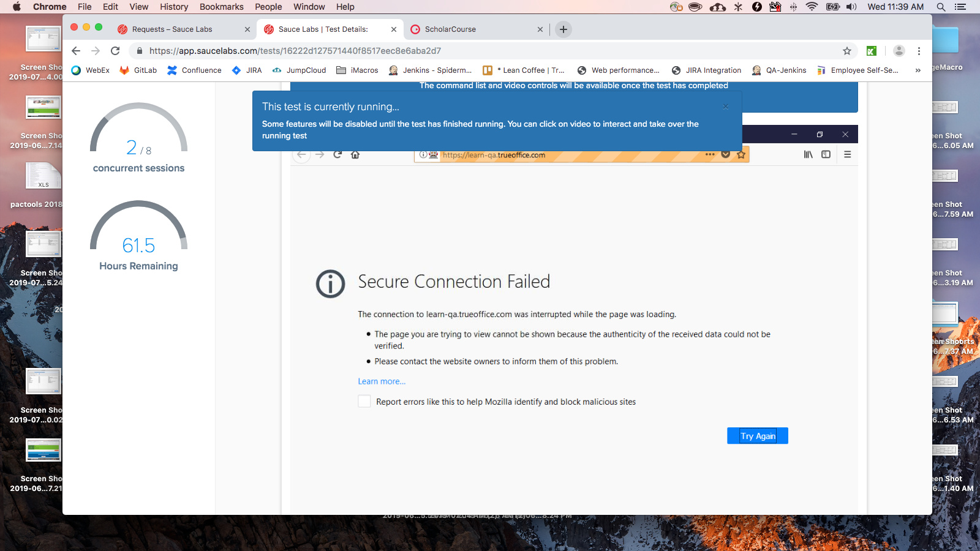
Task: Open the green Excel extension icon in Chrome
Action: pos(872,51)
